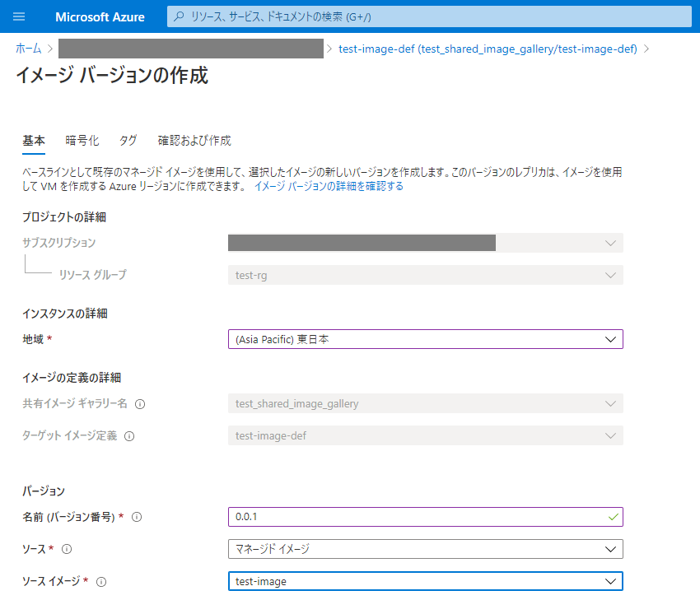Screen dimensions: 700x600
Task: Open the test-image-def target definition dropdown
Action: coord(425,435)
